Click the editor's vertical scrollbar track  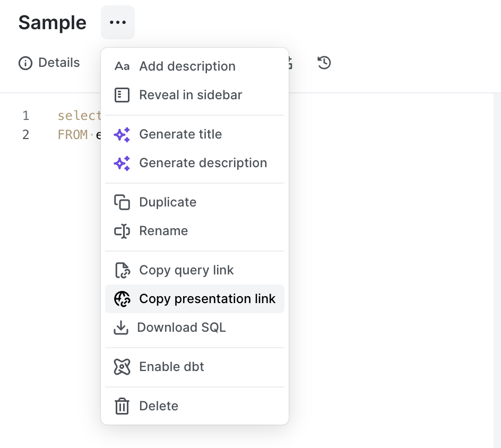[497, 265]
